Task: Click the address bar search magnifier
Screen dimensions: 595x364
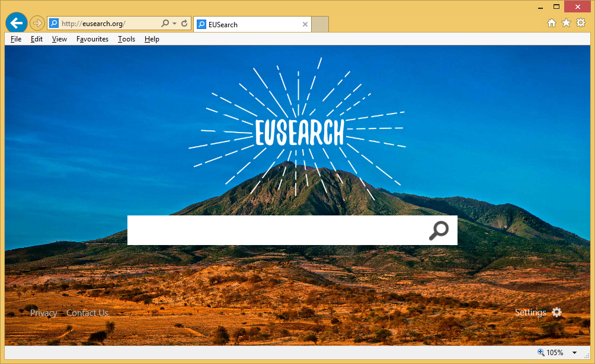Action: 165,24
